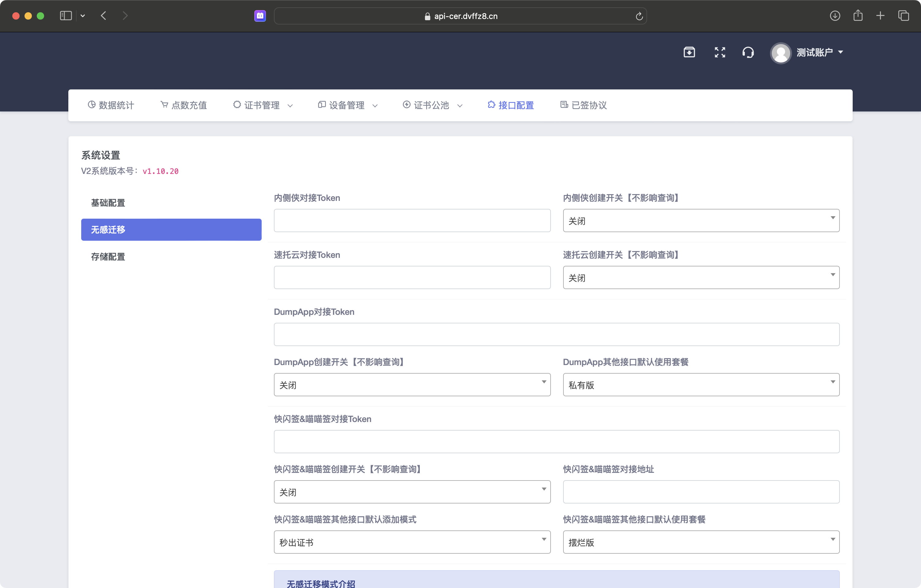This screenshot has height=588, width=921.
Task: Click the inbox download icon in header
Action: 689,52
